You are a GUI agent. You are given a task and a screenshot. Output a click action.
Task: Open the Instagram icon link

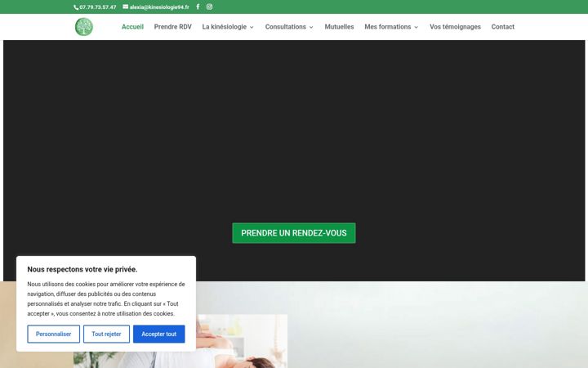pyautogui.click(x=209, y=7)
